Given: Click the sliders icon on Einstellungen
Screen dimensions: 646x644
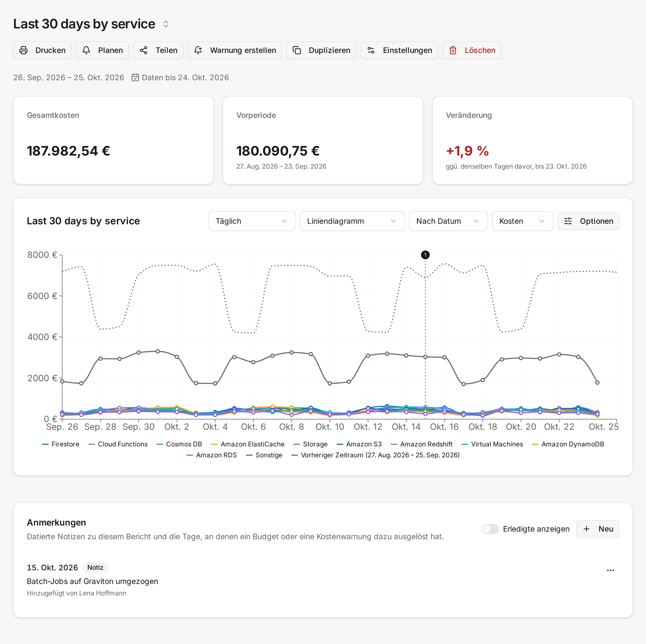Looking at the screenshot, I should [x=371, y=50].
